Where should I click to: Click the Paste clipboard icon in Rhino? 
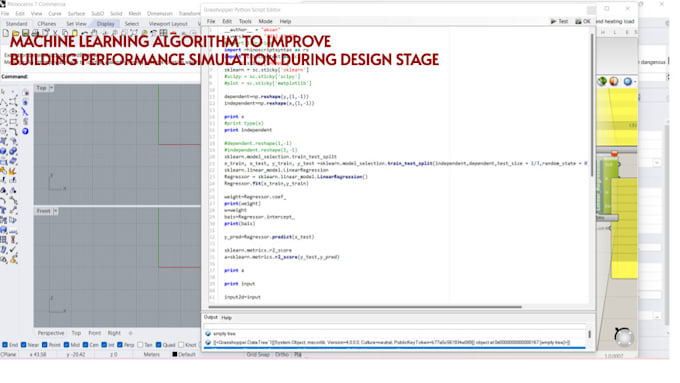[75, 33]
